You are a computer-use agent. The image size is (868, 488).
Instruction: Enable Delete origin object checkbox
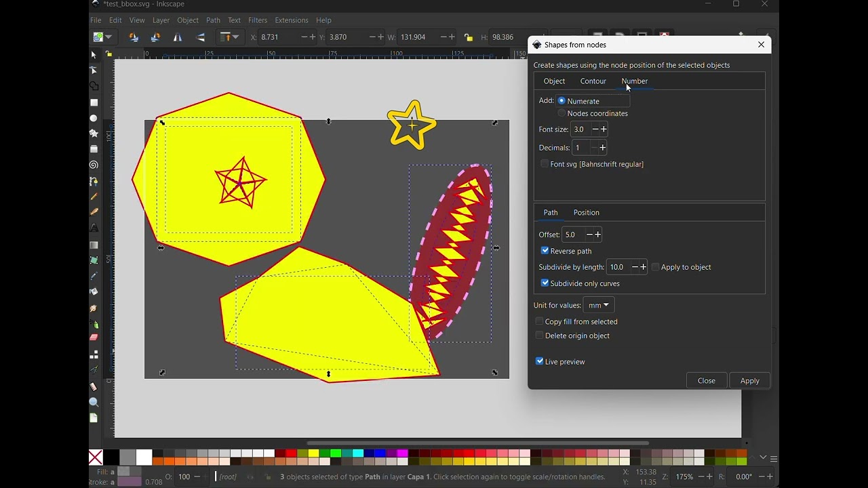tap(539, 335)
